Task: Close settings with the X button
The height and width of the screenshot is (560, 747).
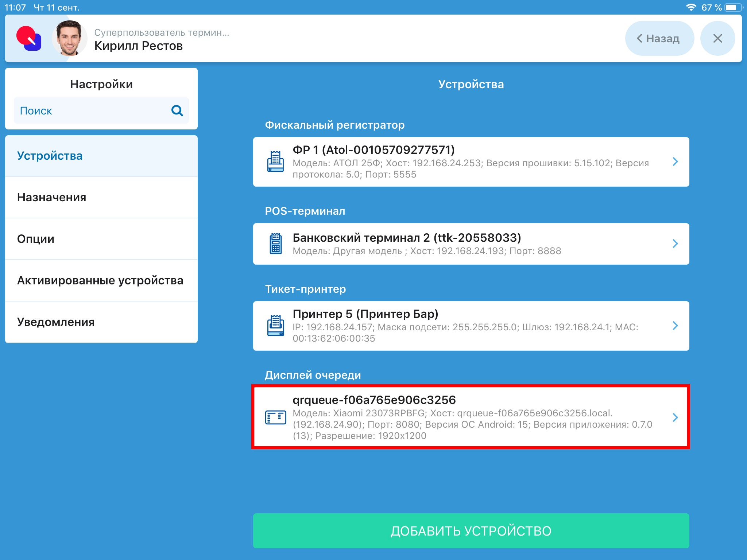Action: pos(717,38)
